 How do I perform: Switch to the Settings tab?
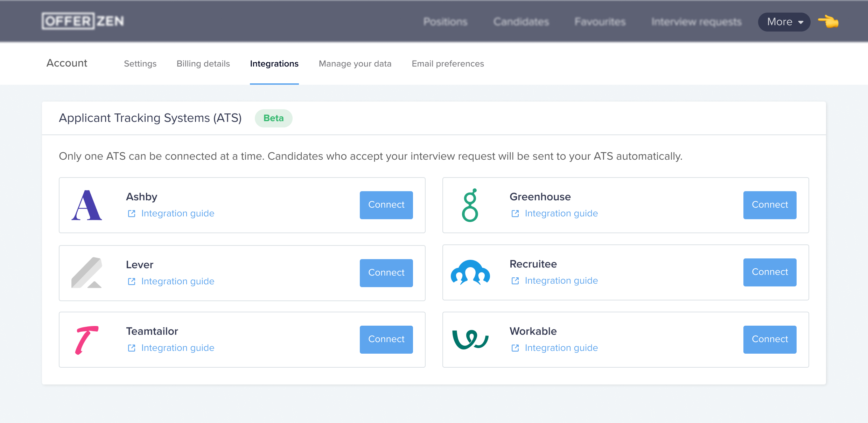pyautogui.click(x=140, y=63)
